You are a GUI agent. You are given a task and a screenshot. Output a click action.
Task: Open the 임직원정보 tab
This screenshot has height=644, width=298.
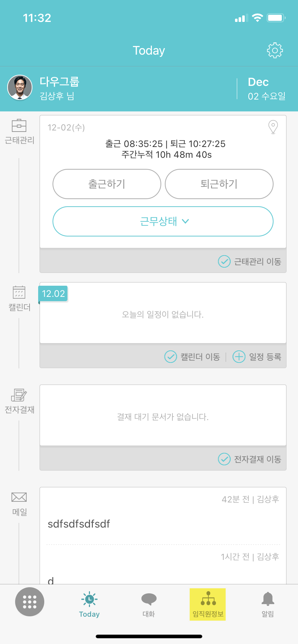tap(208, 604)
